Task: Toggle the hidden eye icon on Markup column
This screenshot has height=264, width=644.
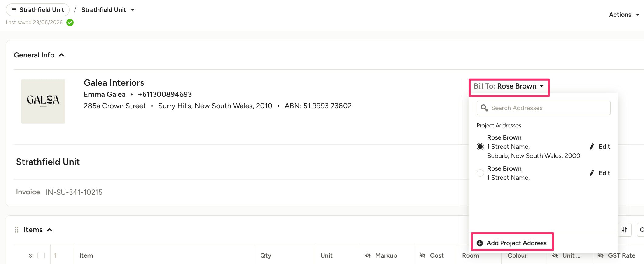Action: (368, 255)
